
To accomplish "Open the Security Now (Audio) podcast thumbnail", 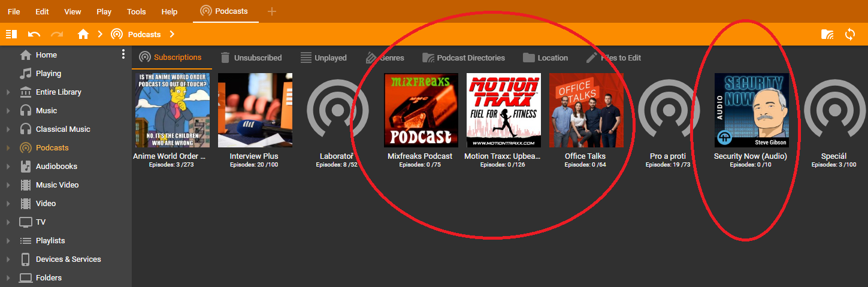I will [x=751, y=110].
